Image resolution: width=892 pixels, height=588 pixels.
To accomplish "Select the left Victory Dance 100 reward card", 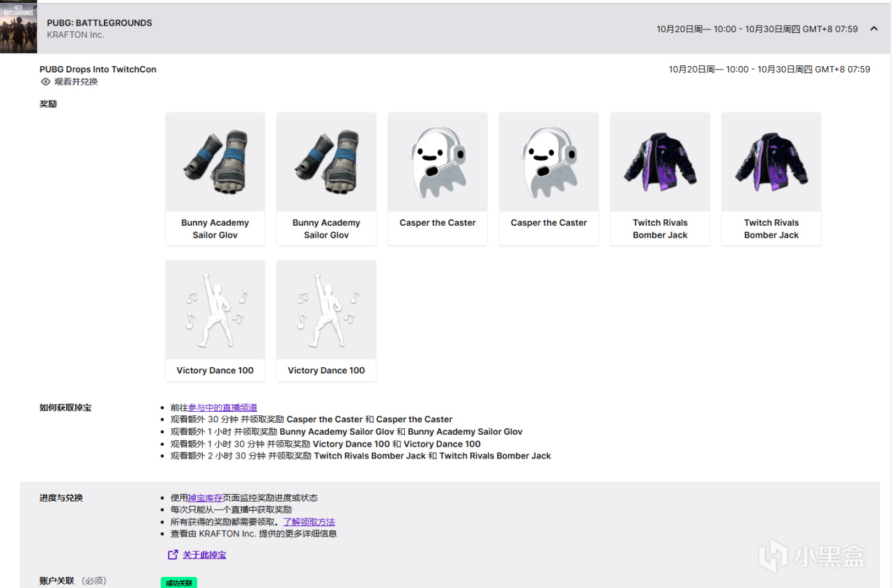I will (215, 321).
